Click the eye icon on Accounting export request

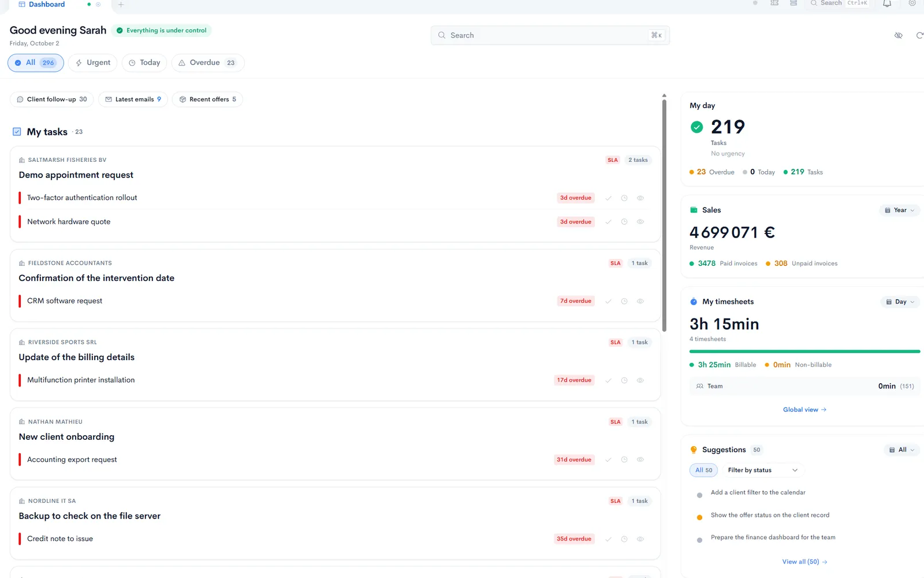pyautogui.click(x=640, y=460)
